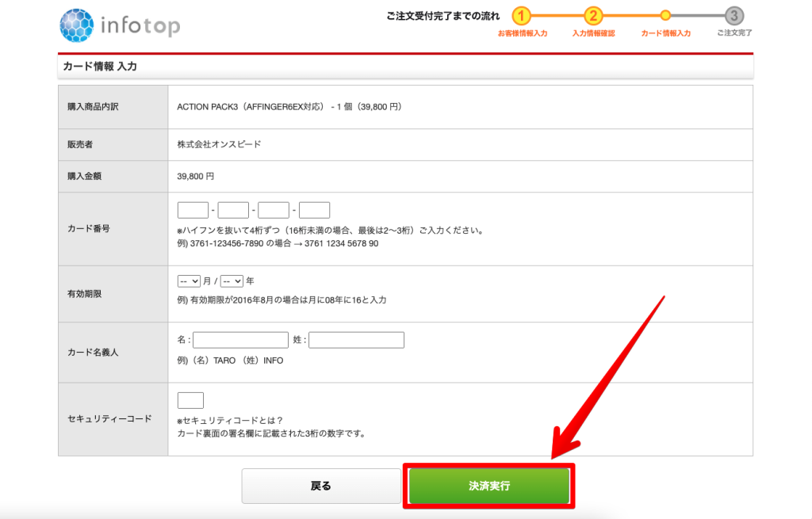Click step 1 circle in order flow
The width and height of the screenshot is (812, 519).
coord(521,16)
